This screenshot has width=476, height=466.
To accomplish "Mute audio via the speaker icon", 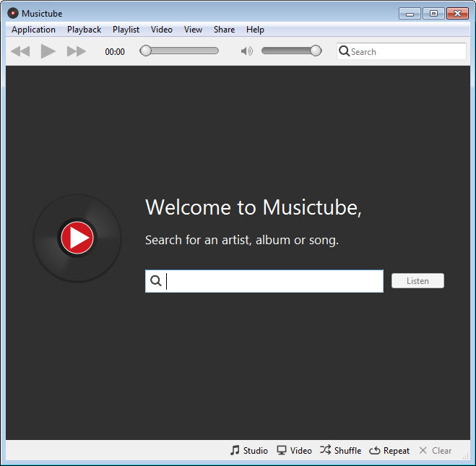I will (246, 51).
